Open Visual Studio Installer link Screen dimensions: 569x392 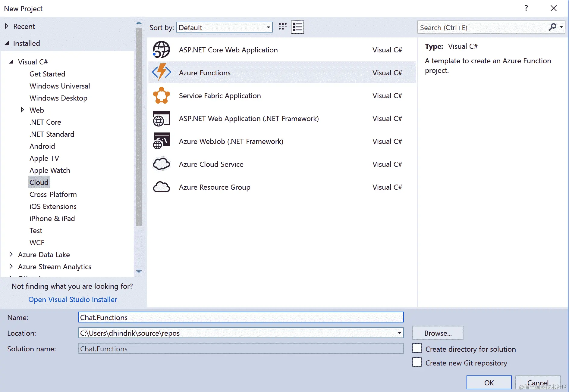coord(73,299)
